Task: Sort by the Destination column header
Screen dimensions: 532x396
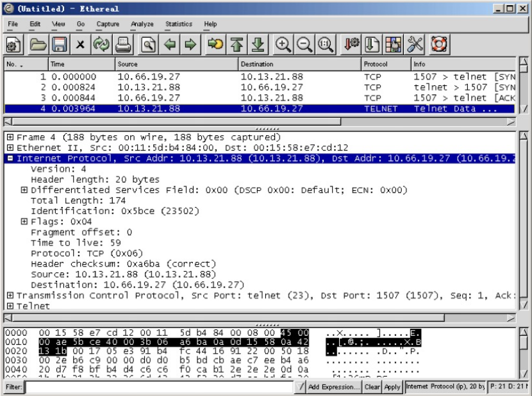Action: click(299, 64)
